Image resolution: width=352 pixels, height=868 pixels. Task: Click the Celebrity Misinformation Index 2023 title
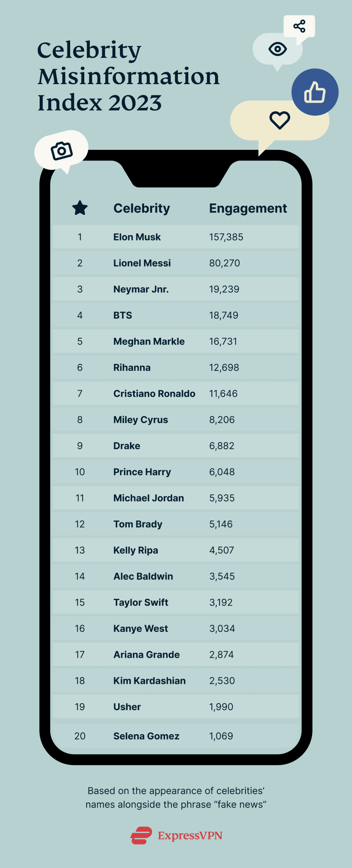point(128,76)
